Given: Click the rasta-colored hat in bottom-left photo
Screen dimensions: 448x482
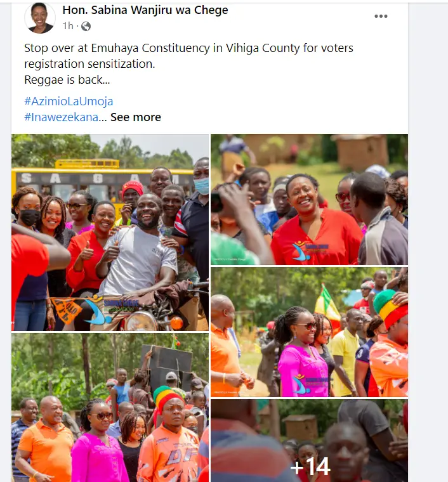Looking at the screenshot, I should [x=168, y=399].
